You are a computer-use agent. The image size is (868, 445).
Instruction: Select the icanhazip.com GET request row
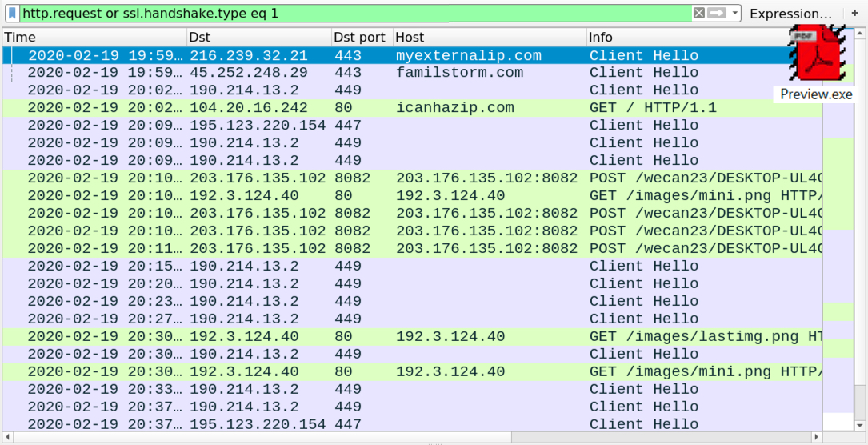pos(413,108)
